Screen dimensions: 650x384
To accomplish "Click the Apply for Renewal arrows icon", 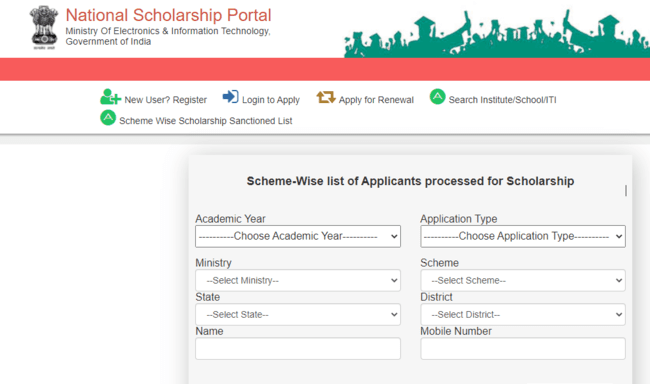I will point(326,97).
